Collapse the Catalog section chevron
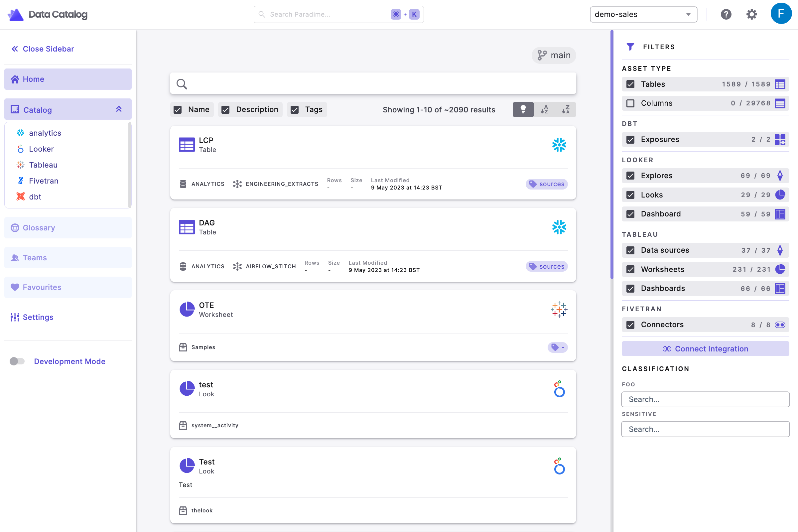 [x=119, y=109]
